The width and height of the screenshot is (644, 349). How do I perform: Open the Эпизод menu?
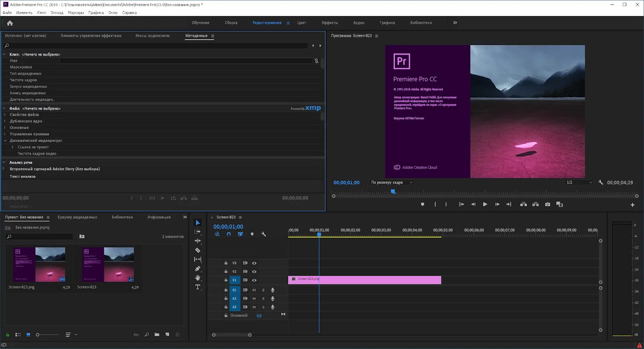pyautogui.click(x=57, y=13)
